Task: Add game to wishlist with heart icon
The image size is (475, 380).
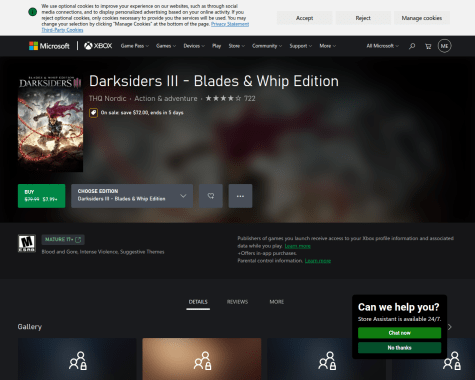Action: click(x=211, y=196)
